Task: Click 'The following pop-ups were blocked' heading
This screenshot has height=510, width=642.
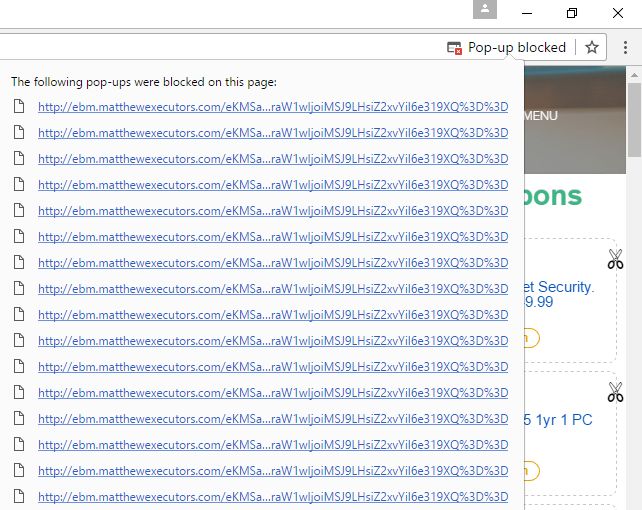Action: [144, 82]
